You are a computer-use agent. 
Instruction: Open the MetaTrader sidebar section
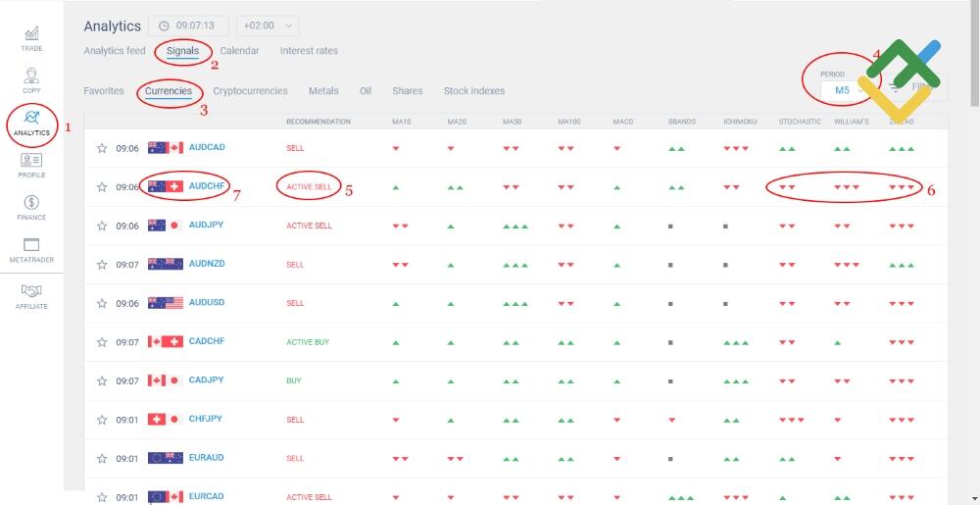[31, 250]
